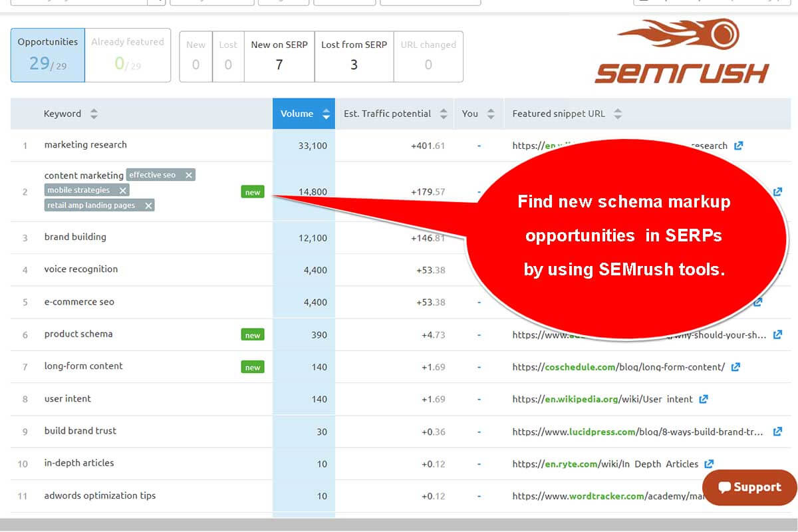This screenshot has width=798, height=532.
Task: Click the 'new' badge on product schema row
Action: pyautogui.click(x=253, y=335)
